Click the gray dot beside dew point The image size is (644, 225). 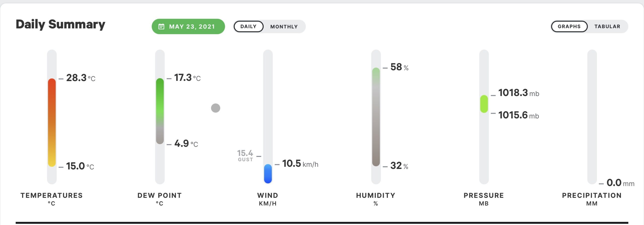[x=216, y=108]
